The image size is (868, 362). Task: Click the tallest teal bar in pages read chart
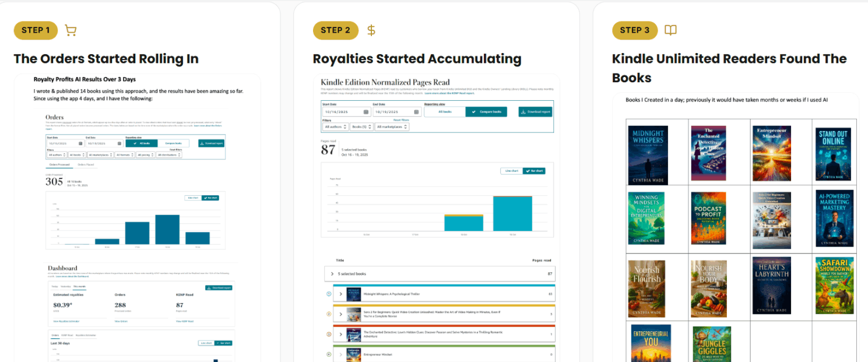[512, 213]
